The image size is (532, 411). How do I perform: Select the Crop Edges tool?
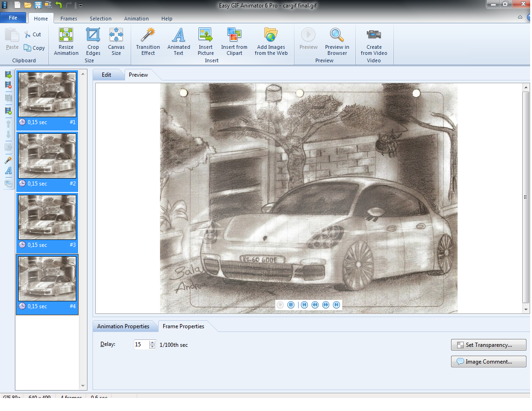coord(93,41)
